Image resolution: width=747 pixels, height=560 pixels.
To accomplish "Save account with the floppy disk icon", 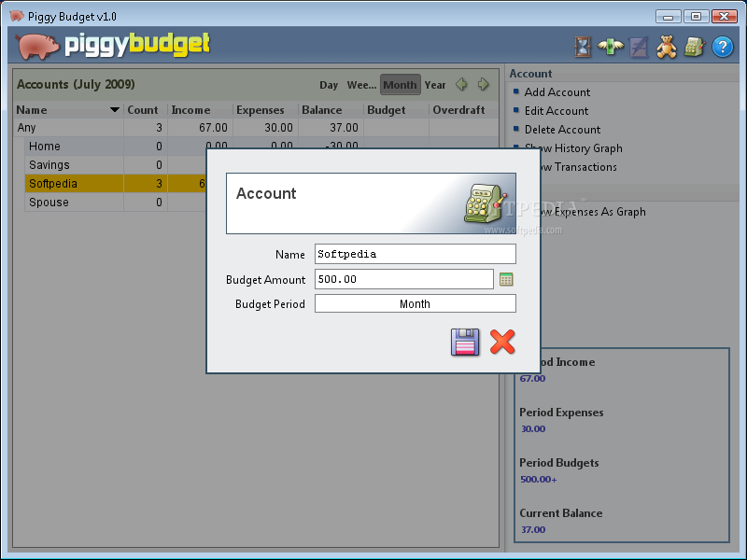I will tap(465, 342).
